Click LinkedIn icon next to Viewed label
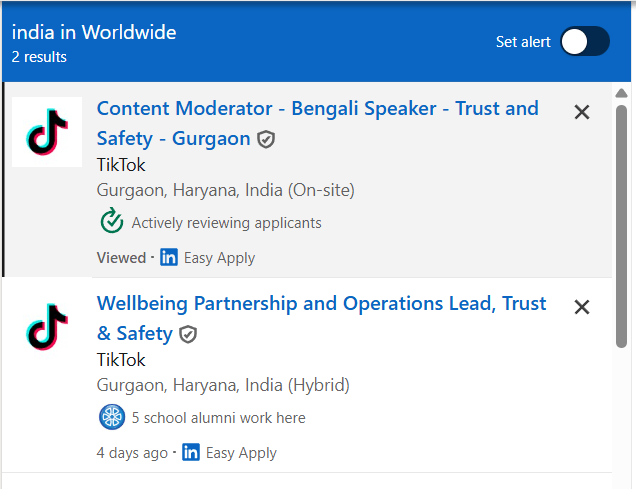The width and height of the screenshot is (636, 489). click(169, 258)
